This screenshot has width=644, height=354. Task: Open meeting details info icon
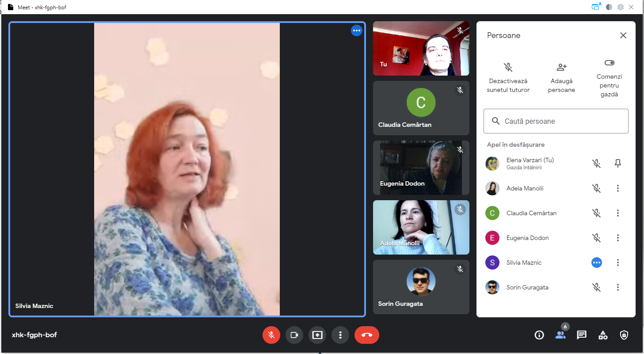click(539, 335)
